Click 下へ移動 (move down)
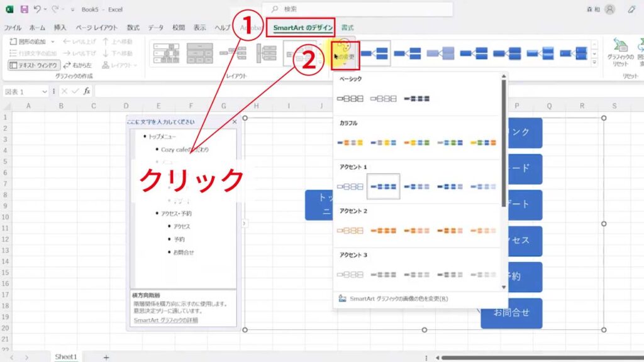 118,53
